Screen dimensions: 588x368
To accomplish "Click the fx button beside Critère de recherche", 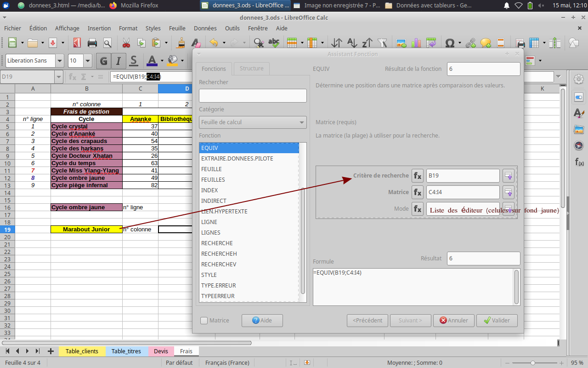I will (x=417, y=176).
